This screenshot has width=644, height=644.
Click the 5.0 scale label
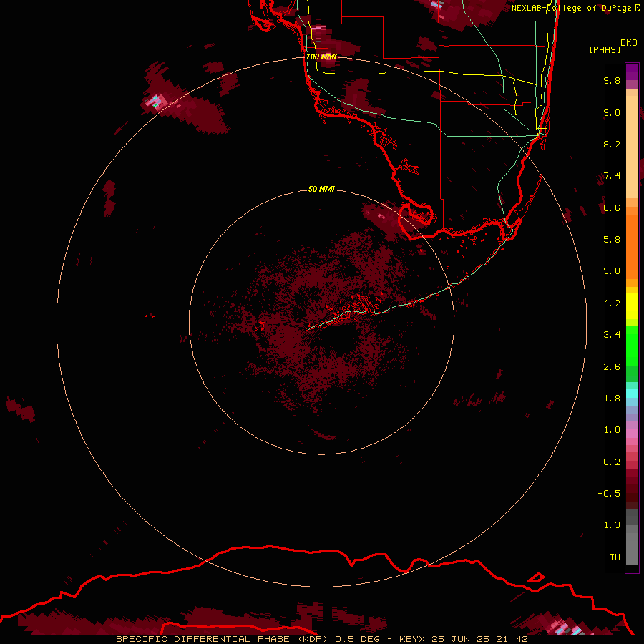612,271
